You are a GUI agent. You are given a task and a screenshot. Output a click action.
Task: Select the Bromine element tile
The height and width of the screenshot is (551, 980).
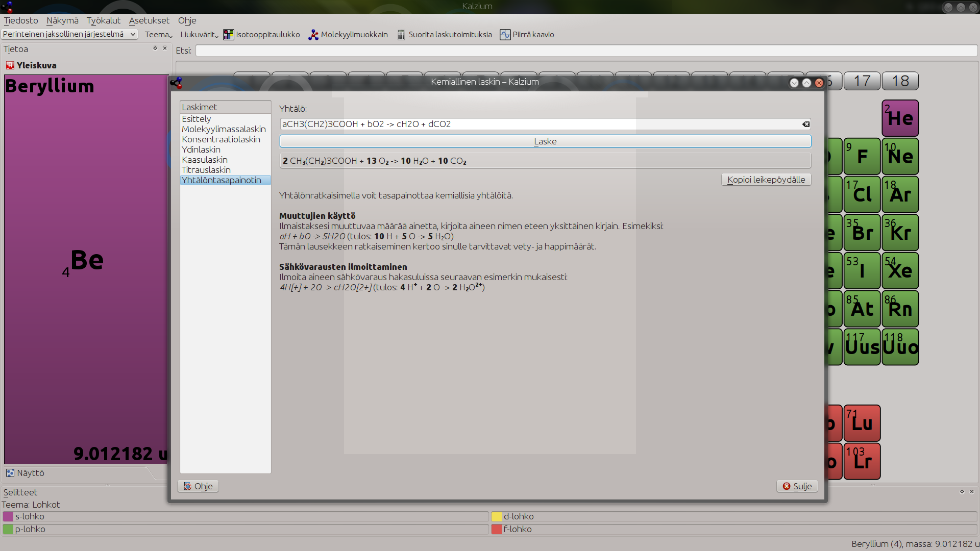pos(862,233)
